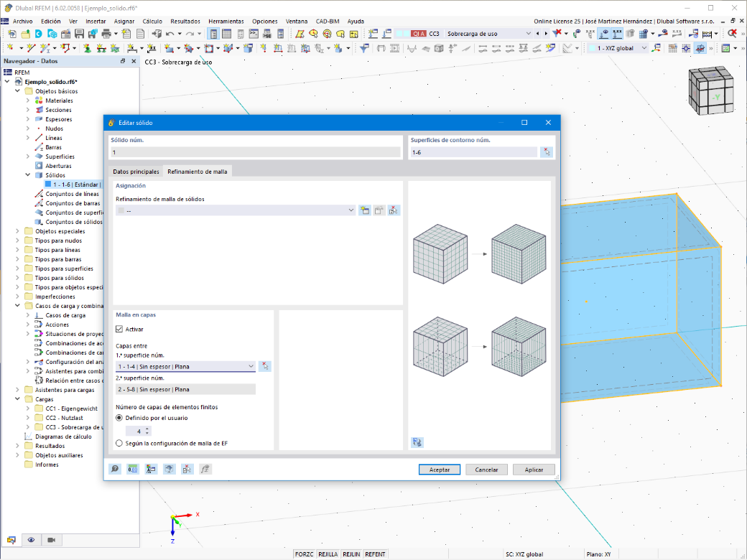Expand the Objetos especiales folder
This screenshot has height=560, width=747.
point(18,231)
